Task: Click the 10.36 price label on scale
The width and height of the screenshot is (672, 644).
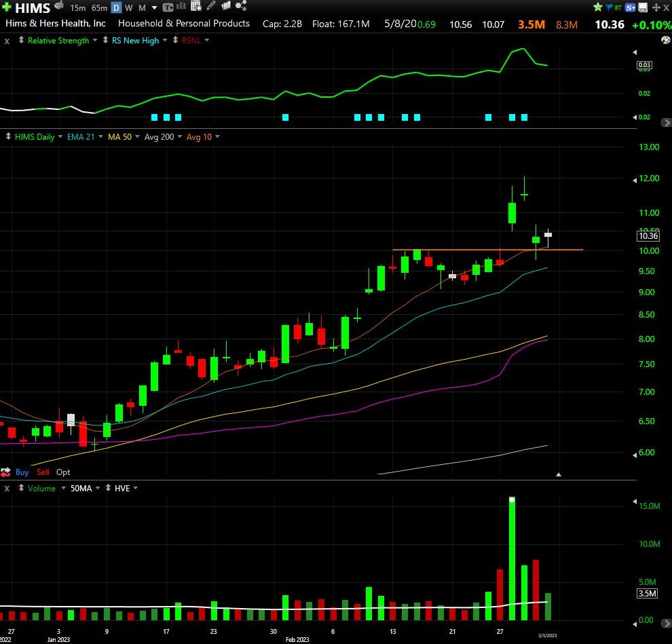Action: click(648, 235)
